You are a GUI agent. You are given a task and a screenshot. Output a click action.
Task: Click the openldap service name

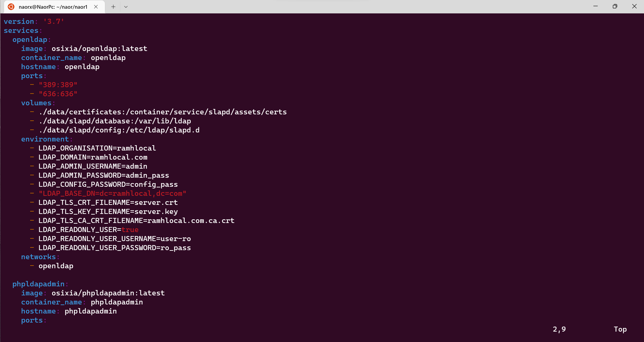(31, 40)
